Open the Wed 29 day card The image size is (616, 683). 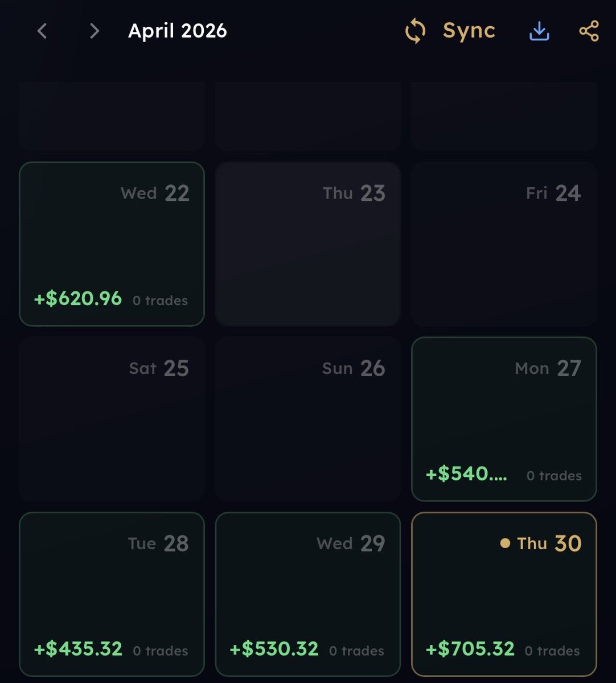(x=308, y=594)
